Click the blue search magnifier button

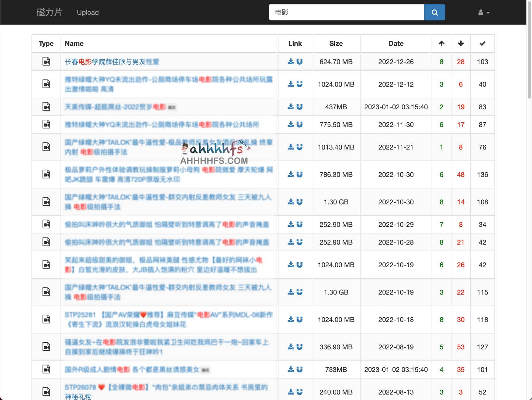click(x=434, y=12)
